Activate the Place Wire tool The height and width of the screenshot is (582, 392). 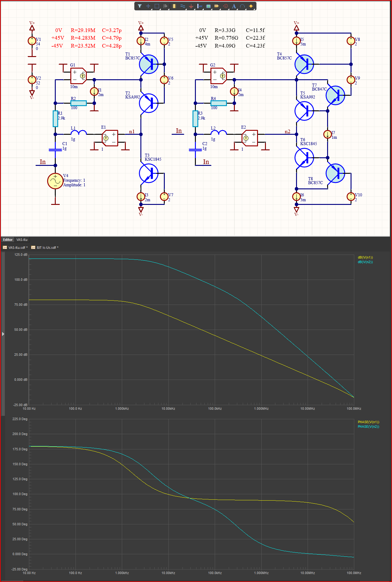click(183, 6)
